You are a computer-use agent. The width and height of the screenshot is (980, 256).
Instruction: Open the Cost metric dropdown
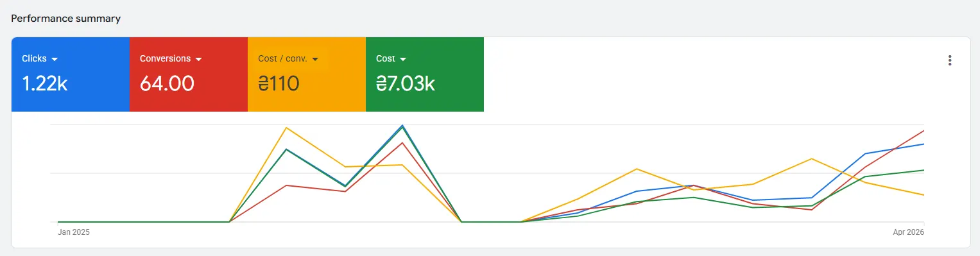[391, 58]
